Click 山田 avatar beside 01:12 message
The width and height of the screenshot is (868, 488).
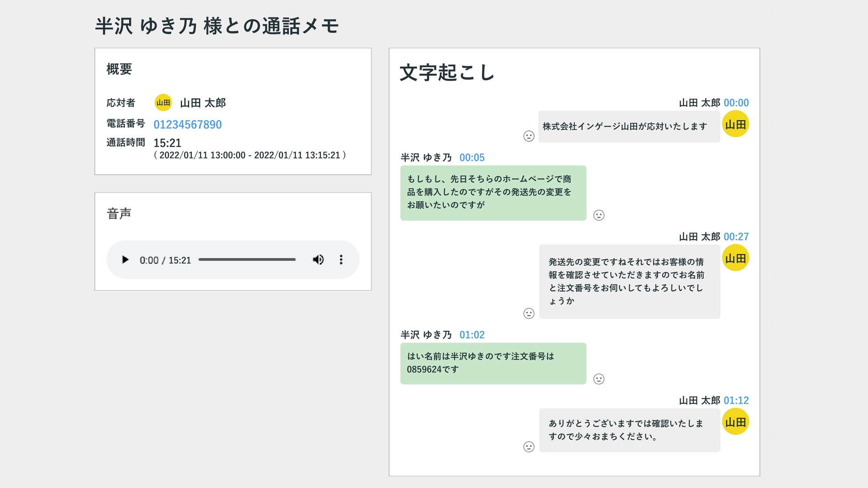click(735, 422)
